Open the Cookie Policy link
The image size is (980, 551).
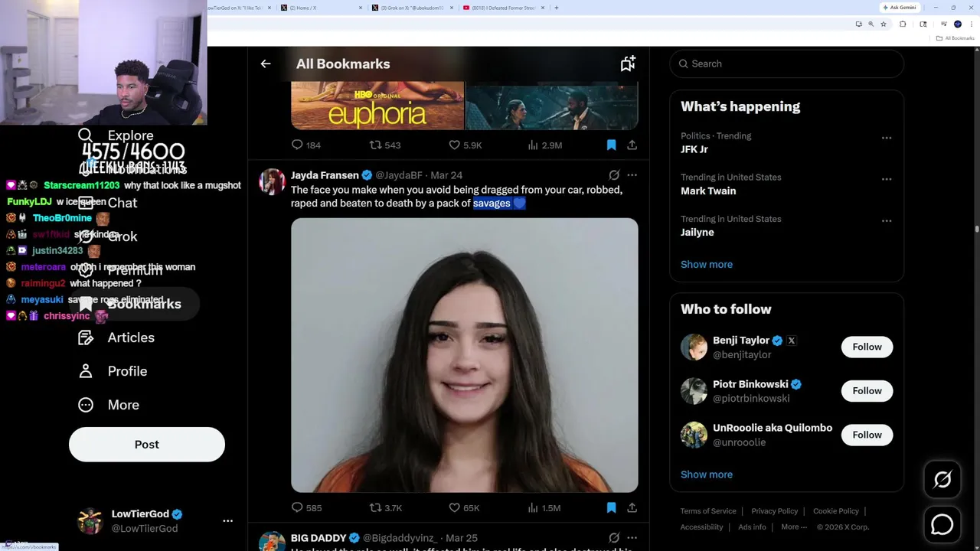[x=836, y=511]
